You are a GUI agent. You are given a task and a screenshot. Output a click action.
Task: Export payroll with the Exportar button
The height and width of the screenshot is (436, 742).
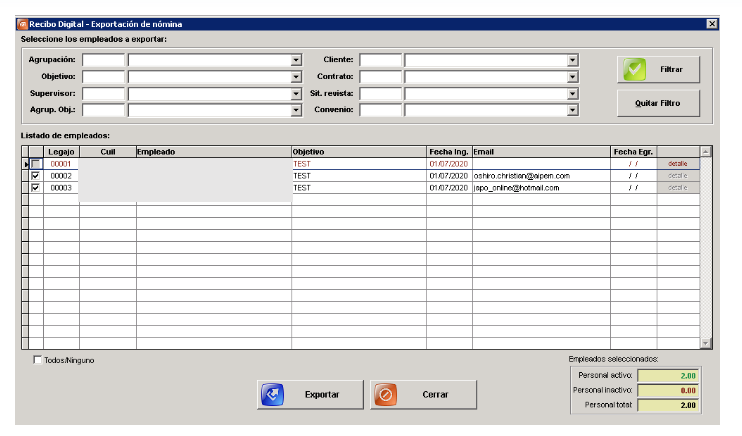click(x=310, y=394)
